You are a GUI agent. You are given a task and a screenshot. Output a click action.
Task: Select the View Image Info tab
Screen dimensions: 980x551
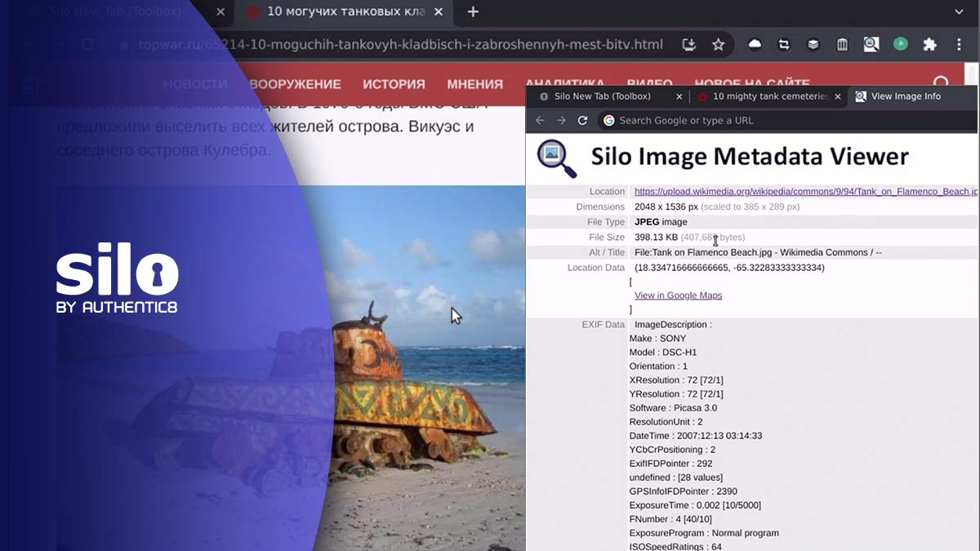click(x=905, y=96)
